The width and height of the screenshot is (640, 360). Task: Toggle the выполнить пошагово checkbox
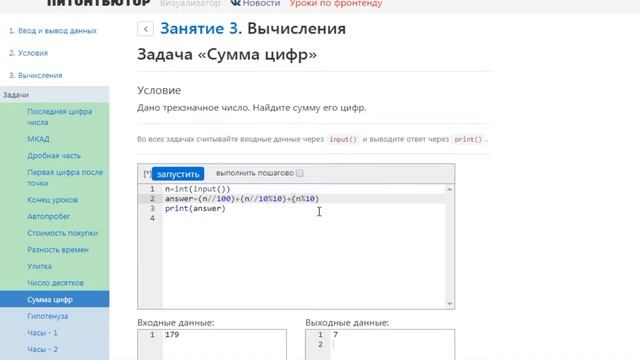point(300,173)
